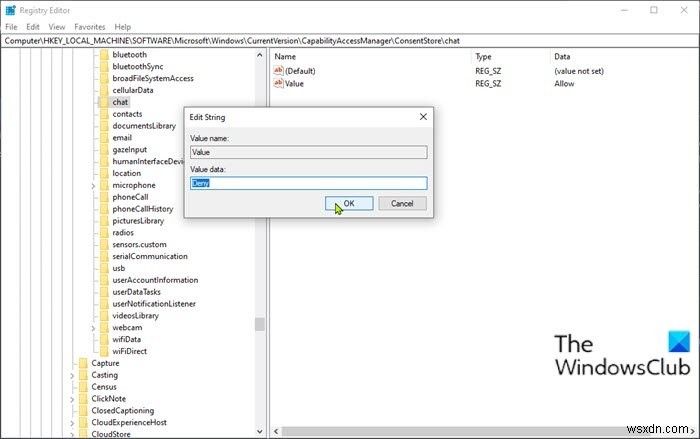Expand the ClickNote key
The height and width of the screenshot is (439, 700).
[72, 399]
